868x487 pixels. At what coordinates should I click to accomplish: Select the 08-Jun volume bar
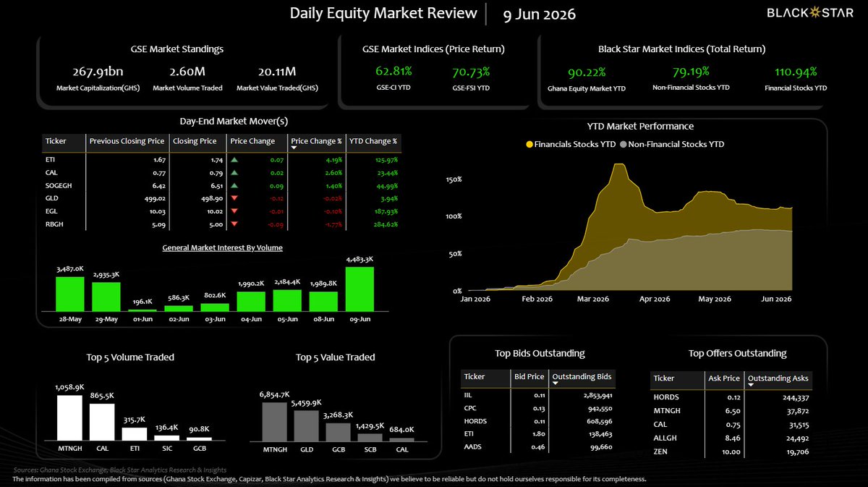coord(323,301)
